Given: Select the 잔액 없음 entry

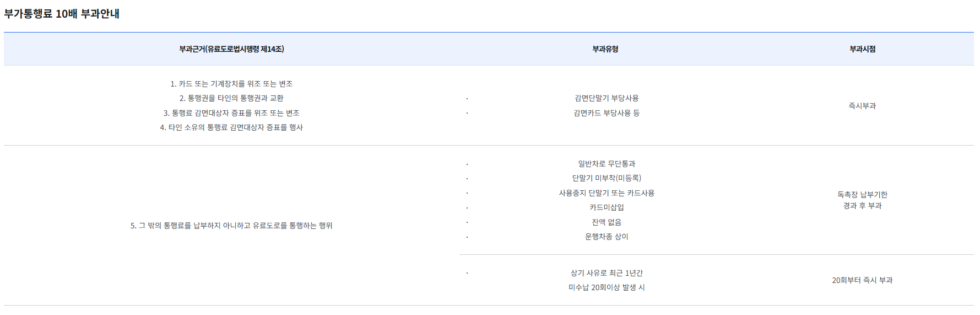Looking at the screenshot, I should click(607, 222).
